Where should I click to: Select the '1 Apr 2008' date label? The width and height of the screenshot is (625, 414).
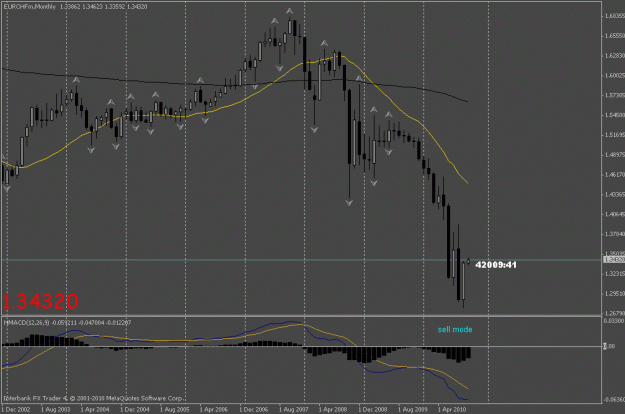pos(333,409)
